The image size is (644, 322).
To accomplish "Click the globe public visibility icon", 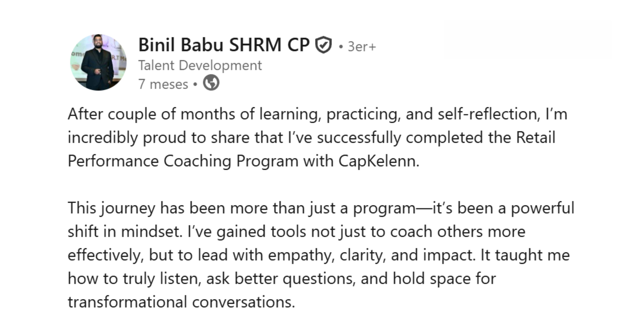I will click(211, 83).
